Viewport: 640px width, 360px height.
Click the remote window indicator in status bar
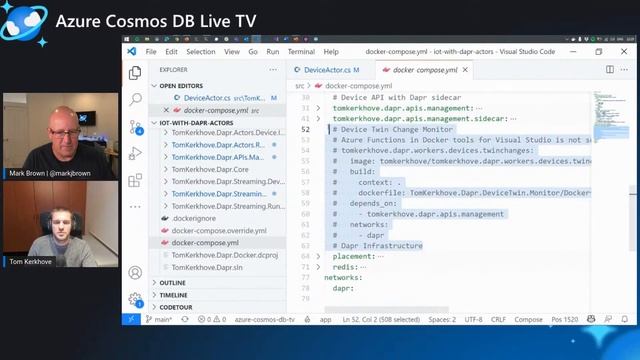point(131,319)
